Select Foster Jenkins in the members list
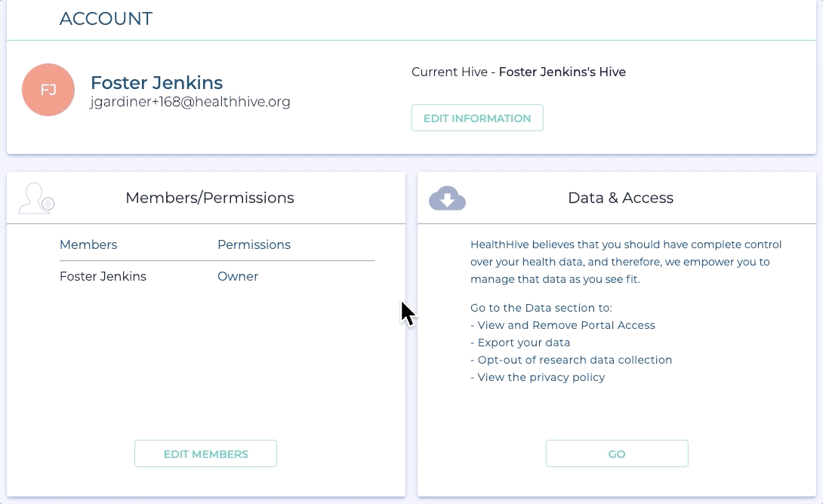The width and height of the screenshot is (823, 504). click(x=103, y=276)
